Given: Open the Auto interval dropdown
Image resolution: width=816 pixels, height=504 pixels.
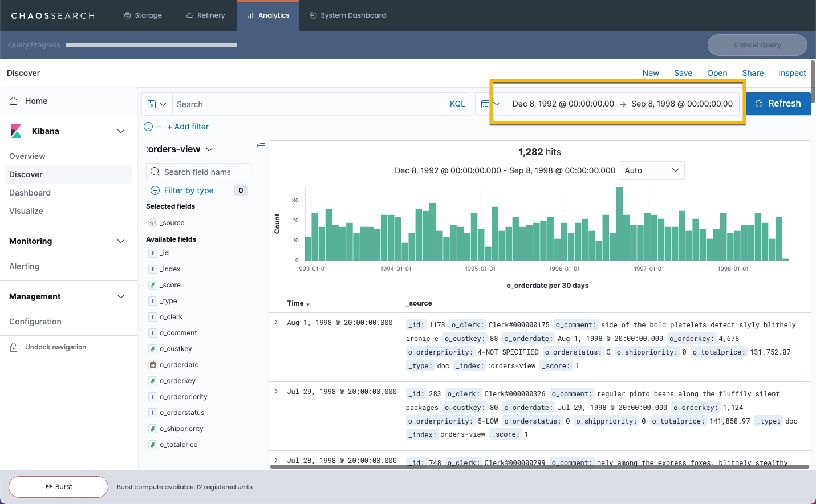Looking at the screenshot, I should [652, 170].
